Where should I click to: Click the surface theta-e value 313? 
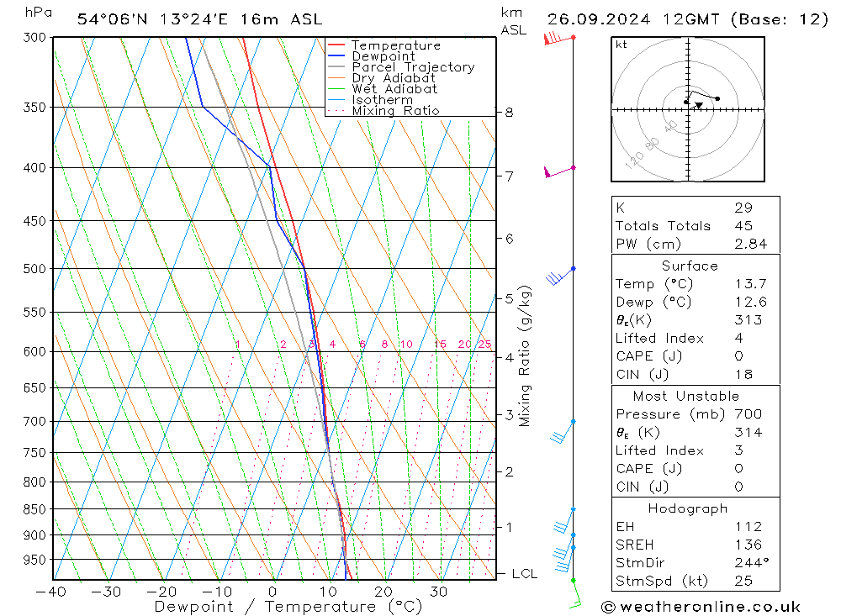(x=748, y=320)
